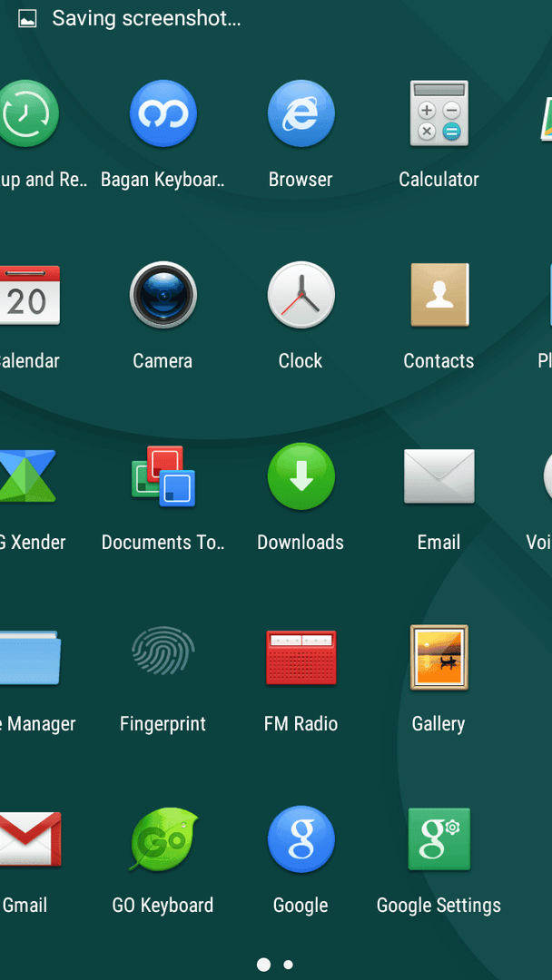The height and width of the screenshot is (980, 552).
Task: Tap the "Saving screenshot..." notification text
Action: point(146,19)
